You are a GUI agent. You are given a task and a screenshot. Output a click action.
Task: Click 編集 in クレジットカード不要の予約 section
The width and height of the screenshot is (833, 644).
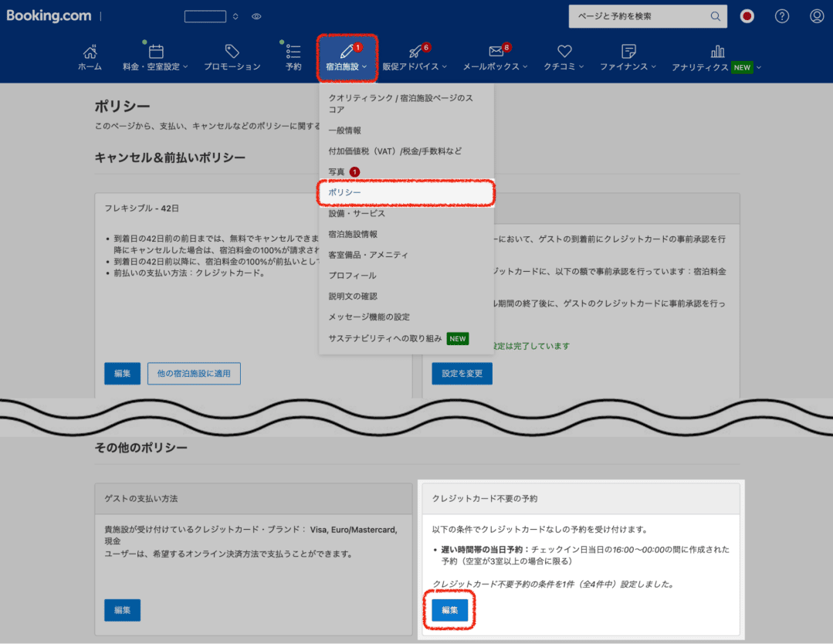coord(449,609)
